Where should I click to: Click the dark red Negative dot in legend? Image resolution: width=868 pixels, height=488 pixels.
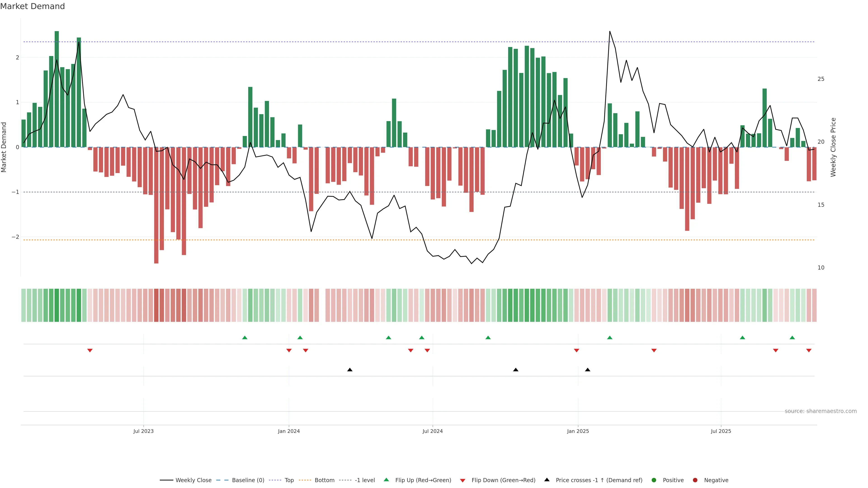click(695, 480)
